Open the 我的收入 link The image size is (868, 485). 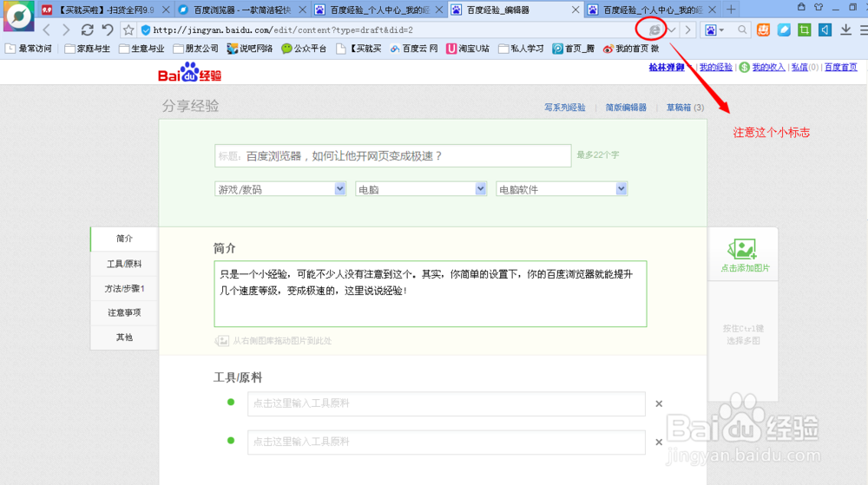point(768,67)
